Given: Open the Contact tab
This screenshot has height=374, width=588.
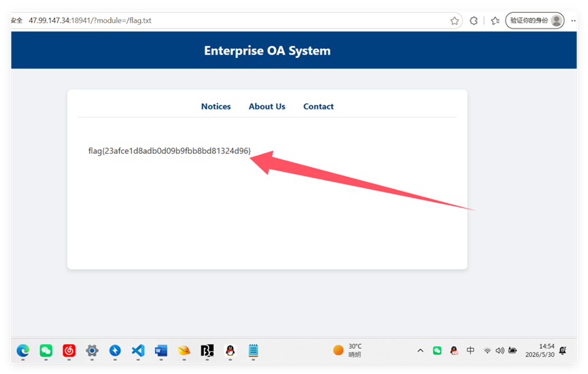Looking at the screenshot, I should (318, 107).
